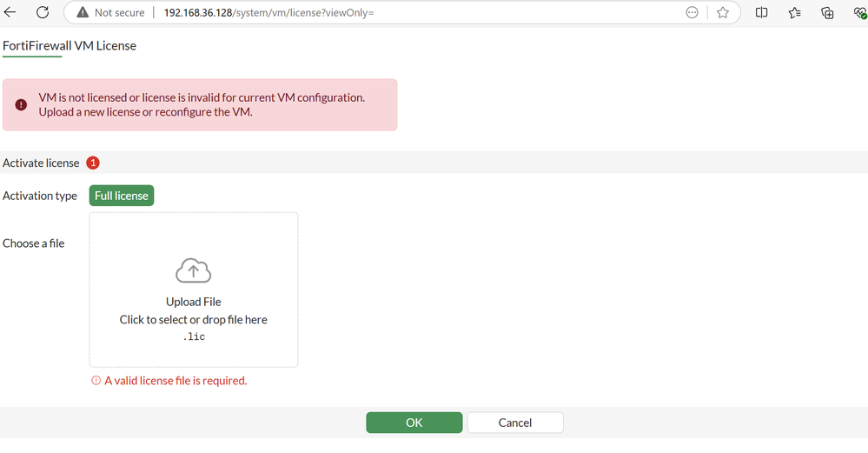Image resolution: width=868 pixels, height=453 pixels.
Task: Click the Cancel button
Action: click(x=515, y=423)
